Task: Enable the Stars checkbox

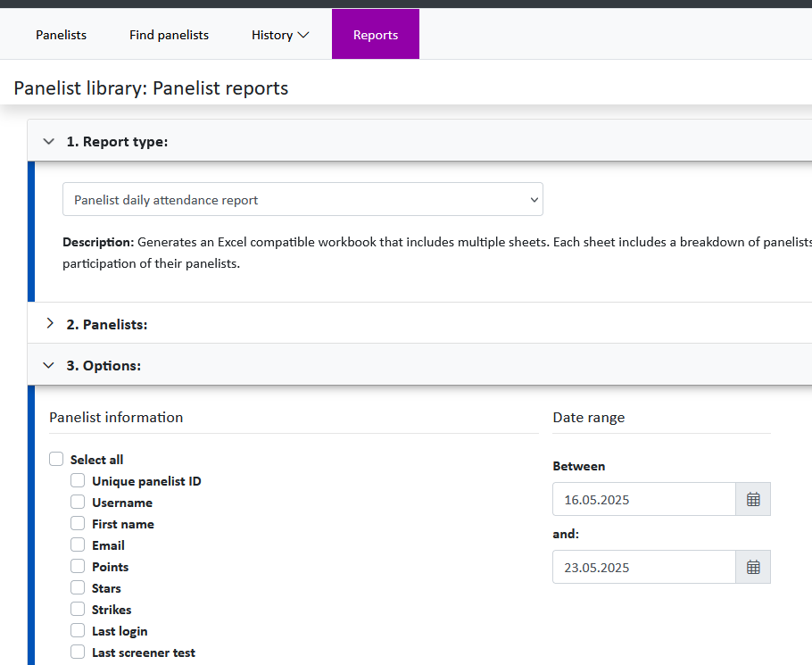Action: pos(78,588)
